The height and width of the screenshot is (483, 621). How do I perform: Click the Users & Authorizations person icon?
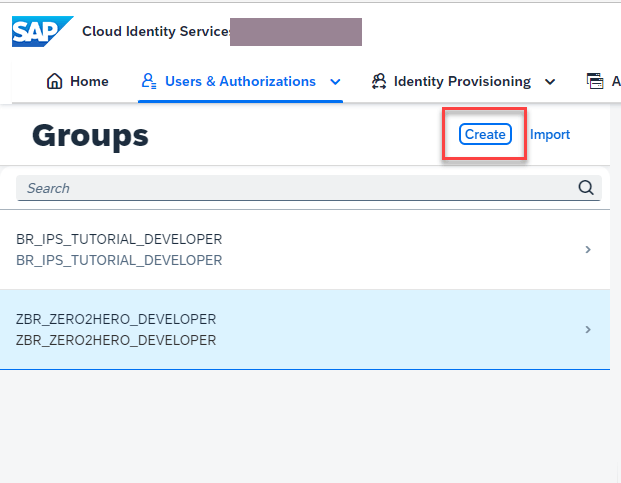(149, 82)
